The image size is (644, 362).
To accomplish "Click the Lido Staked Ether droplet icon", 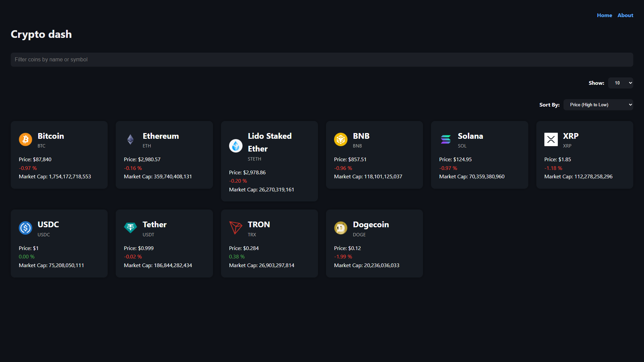I will 236,146.
